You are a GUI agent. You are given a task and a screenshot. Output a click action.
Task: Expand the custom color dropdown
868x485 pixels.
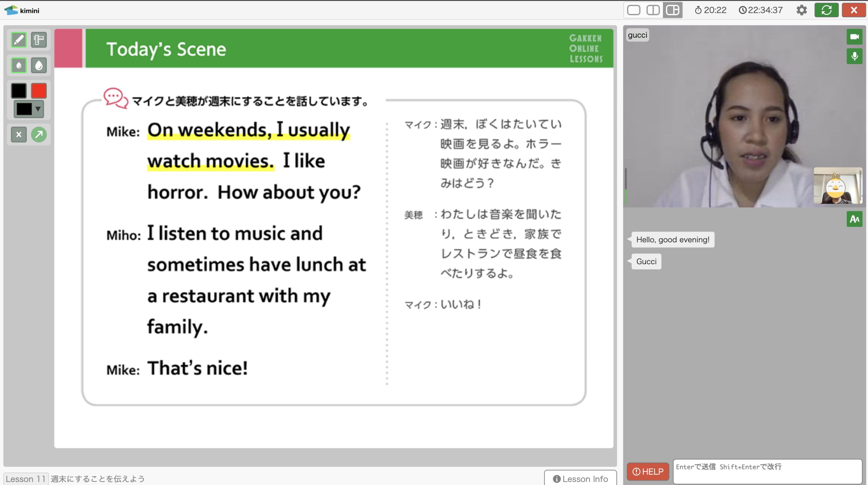[x=29, y=109]
